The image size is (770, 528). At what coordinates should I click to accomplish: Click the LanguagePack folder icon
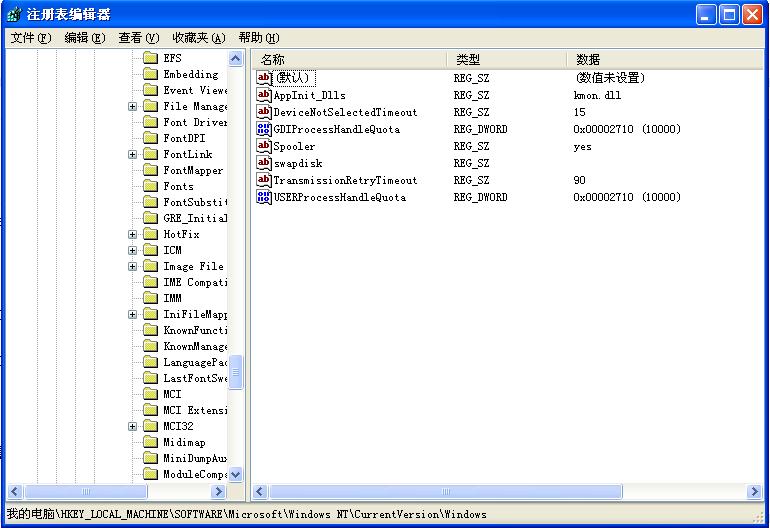coord(150,362)
